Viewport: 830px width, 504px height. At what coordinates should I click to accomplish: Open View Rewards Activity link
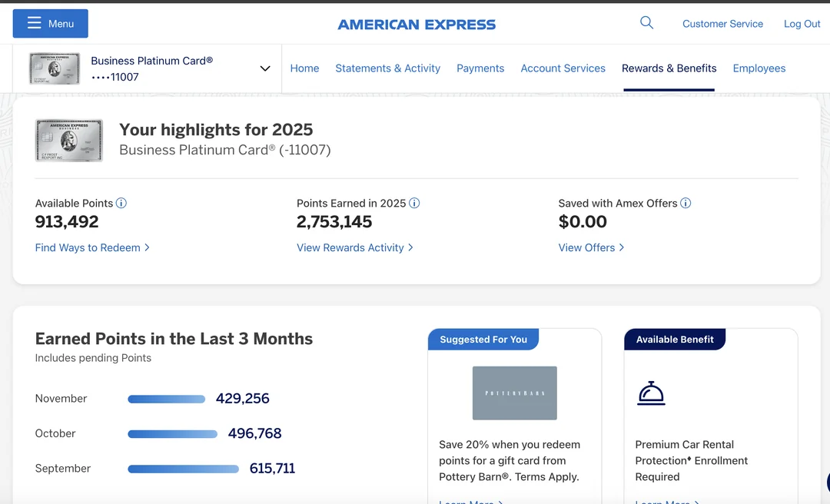[x=354, y=247]
